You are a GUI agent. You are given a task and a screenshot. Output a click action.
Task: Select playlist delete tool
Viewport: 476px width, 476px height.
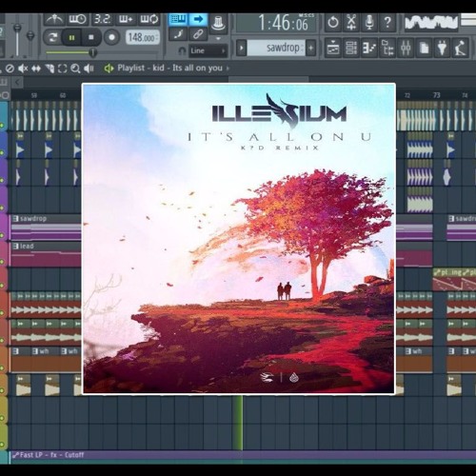point(10,69)
